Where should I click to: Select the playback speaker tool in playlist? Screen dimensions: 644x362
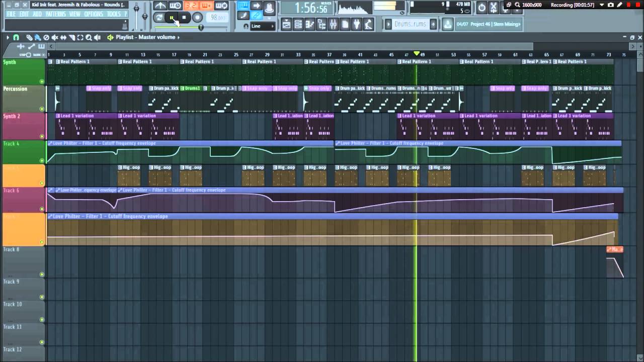point(97,37)
